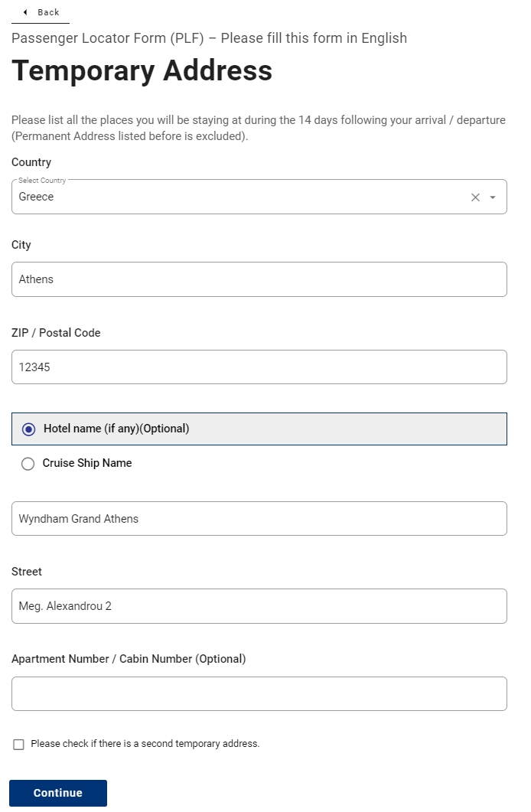Edit the Wyndham Grand Athens hotel field

tap(259, 519)
